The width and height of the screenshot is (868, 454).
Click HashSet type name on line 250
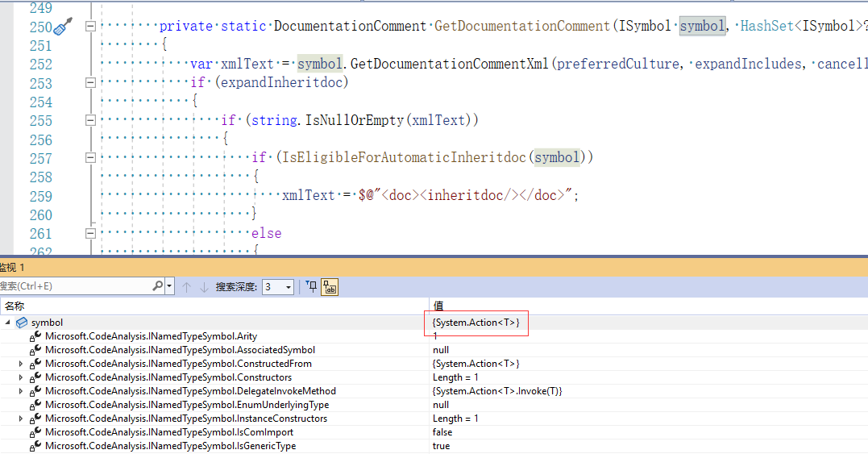[766, 26]
